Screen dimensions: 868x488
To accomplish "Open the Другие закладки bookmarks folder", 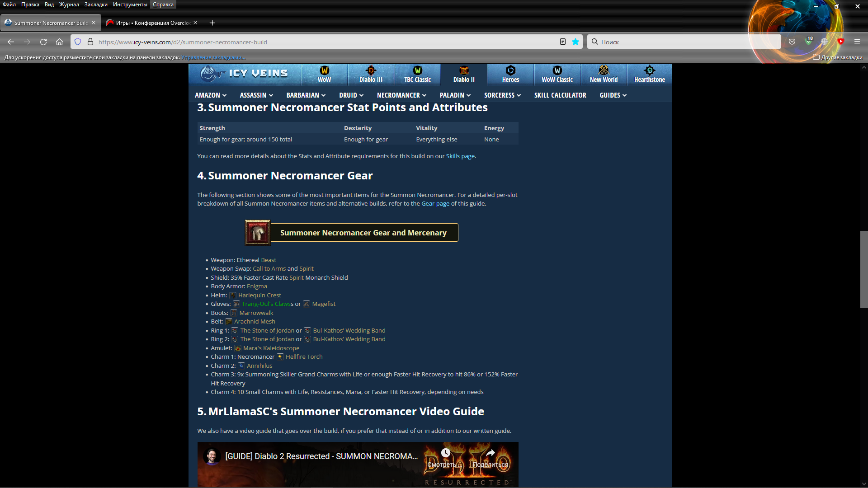I will (838, 57).
